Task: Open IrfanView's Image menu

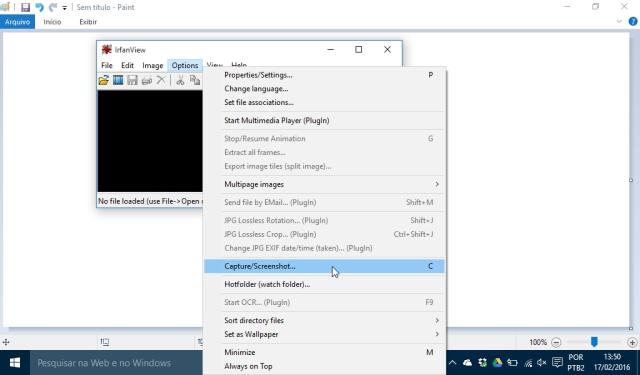Action: (153, 65)
